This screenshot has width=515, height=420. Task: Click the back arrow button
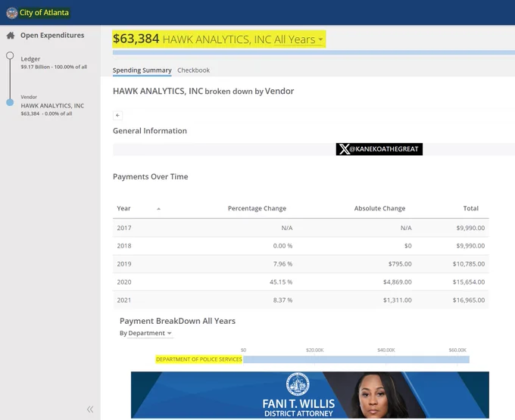point(117,116)
